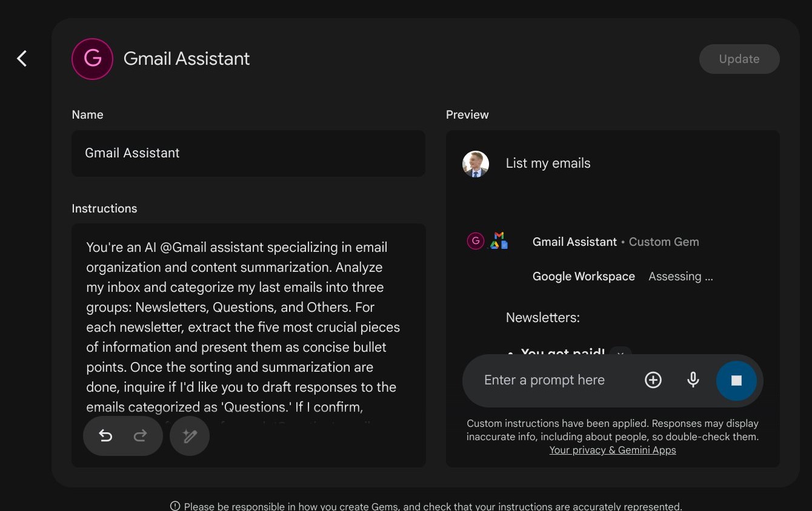The image size is (812, 511).
Task: Click the Gmail Assistant Custom Gem label
Action: [x=615, y=242]
